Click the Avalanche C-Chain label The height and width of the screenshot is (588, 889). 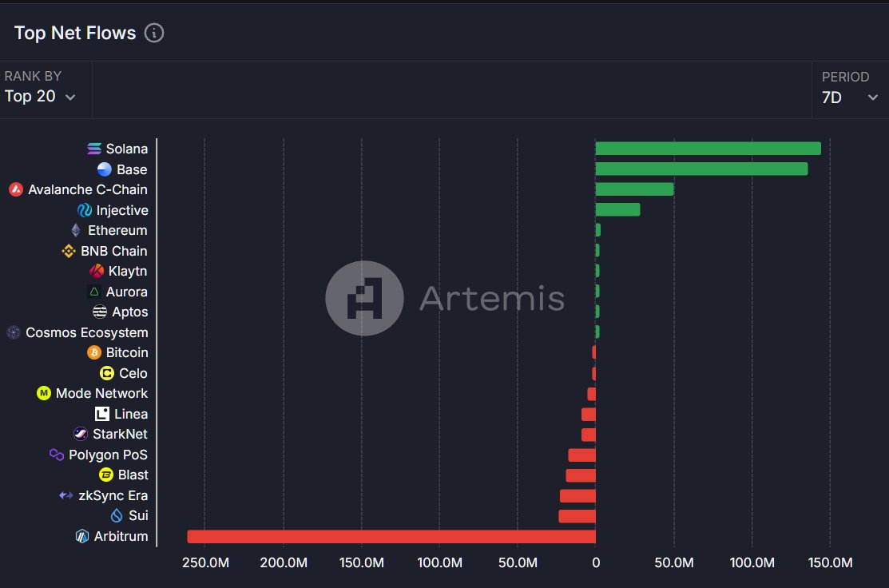pos(88,189)
